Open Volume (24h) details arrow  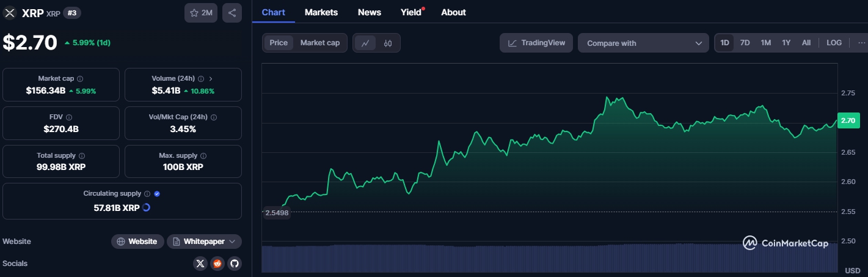[211, 79]
